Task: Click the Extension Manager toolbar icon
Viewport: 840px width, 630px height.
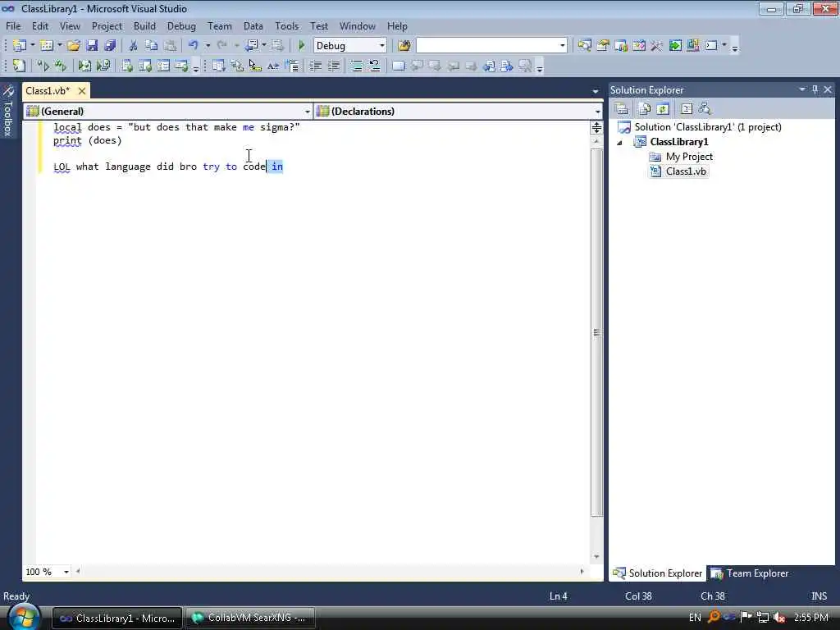Action: coord(692,46)
